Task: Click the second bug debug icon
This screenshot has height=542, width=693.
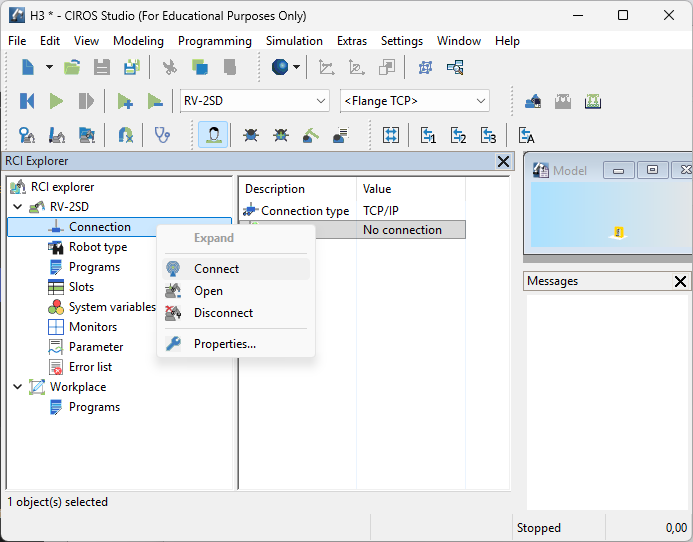Action: (x=281, y=135)
